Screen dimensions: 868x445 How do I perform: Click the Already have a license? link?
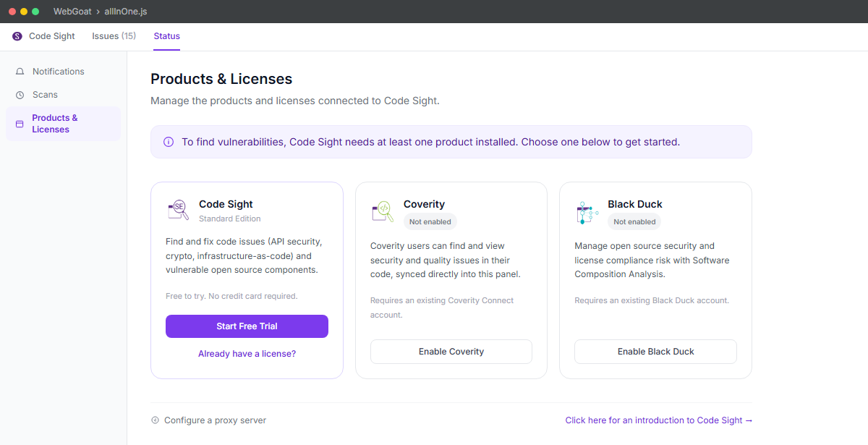247,354
